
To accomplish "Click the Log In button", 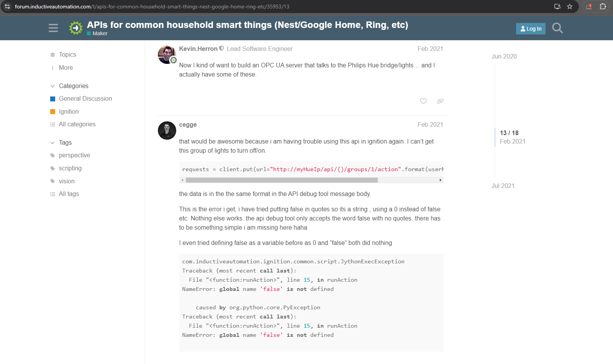I will (531, 29).
